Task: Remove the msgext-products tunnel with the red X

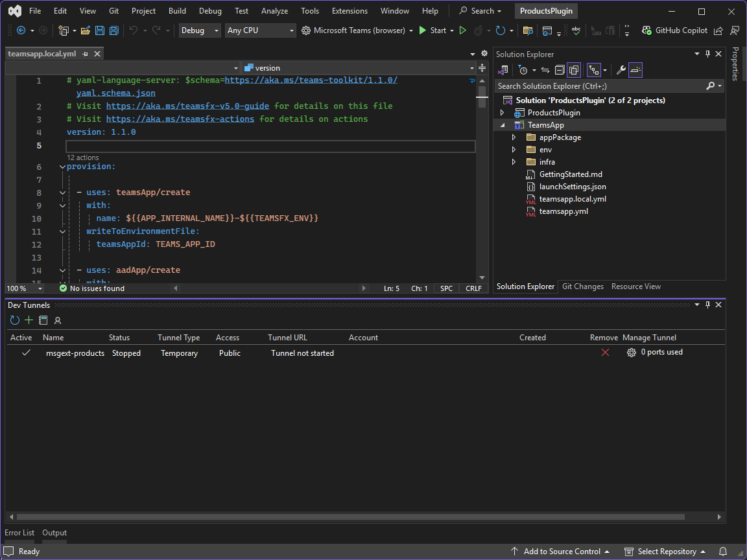Action: 605,353
